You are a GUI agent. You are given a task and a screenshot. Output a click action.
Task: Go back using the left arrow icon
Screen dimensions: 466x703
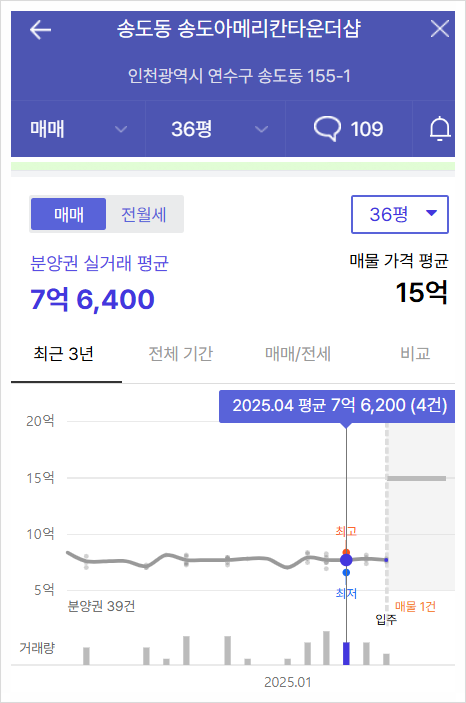click(40, 30)
